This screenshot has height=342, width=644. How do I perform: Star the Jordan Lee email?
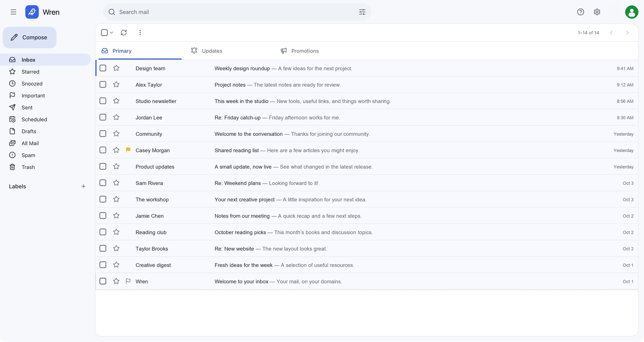[x=116, y=117]
